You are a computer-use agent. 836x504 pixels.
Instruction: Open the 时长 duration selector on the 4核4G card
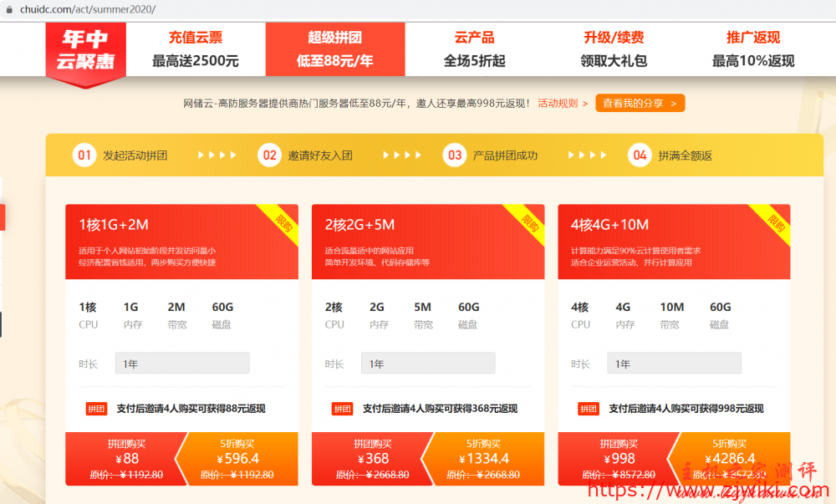pos(674,363)
